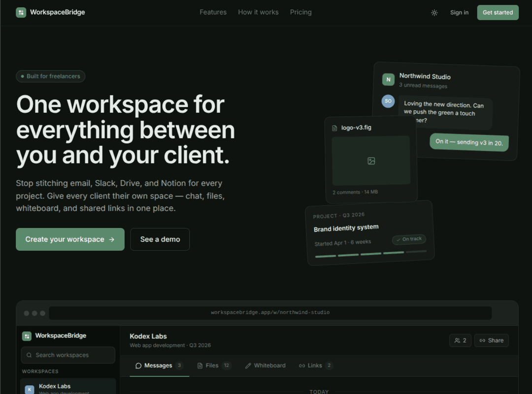The width and height of the screenshot is (532, 394).
Task: Click the 'On it — sending v3 in 20.' message
Action: click(x=469, y=142)
